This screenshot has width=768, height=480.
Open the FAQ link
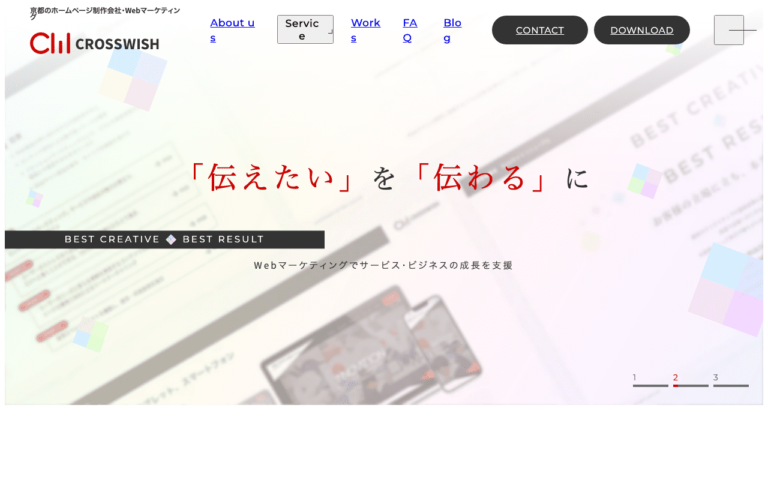(x=410, y=30)
